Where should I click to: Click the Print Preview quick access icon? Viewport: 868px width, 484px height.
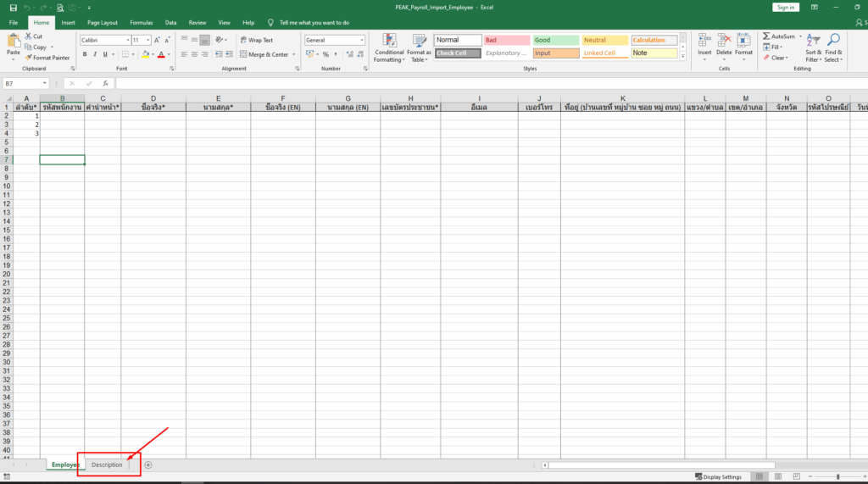click(60, 8)
